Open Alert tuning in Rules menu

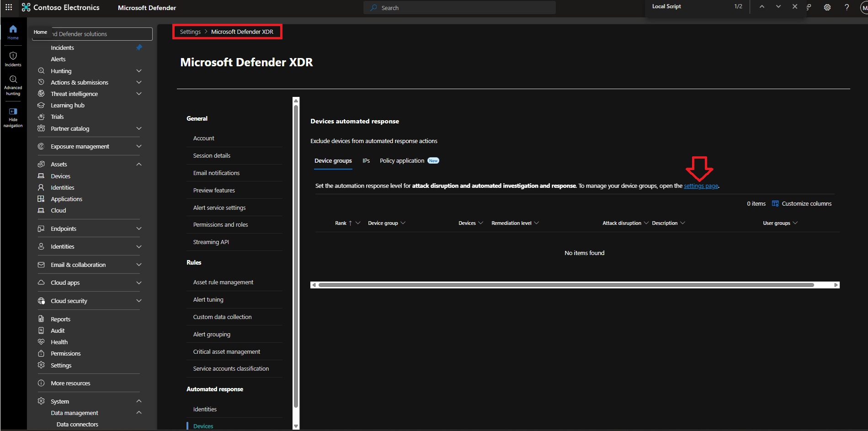(208, 300)
